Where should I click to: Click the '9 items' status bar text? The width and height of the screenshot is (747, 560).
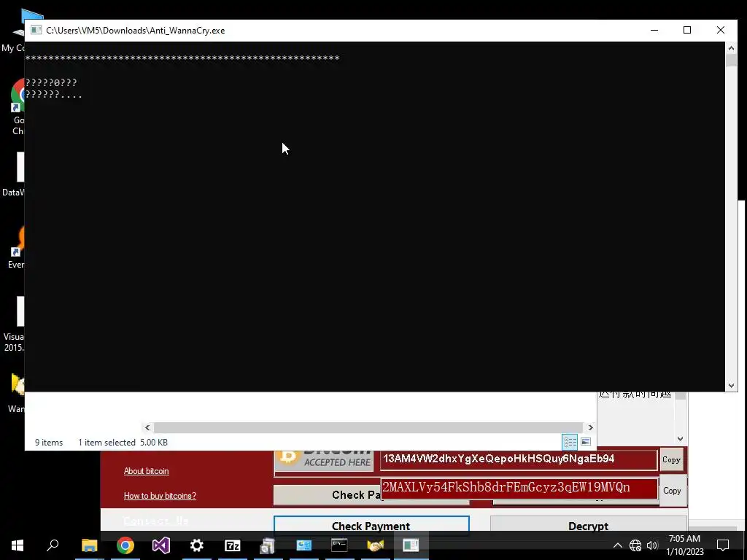pyautogui.click(x=49, y=443)
